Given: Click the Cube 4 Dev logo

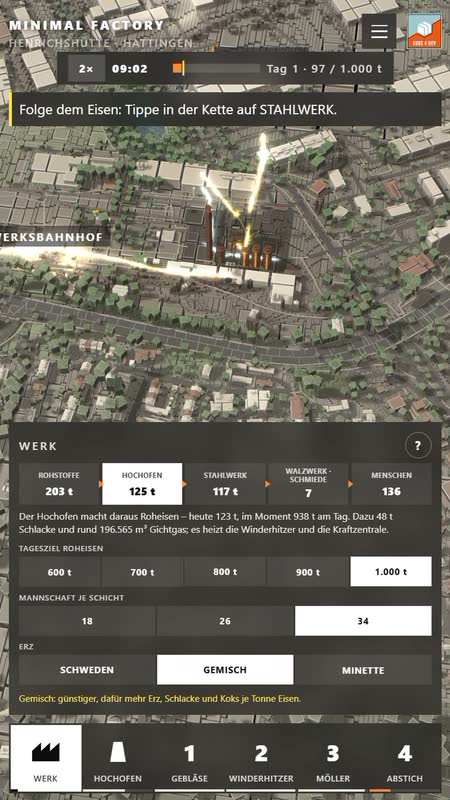Looking at the screenshot, I should coord(424,31).
